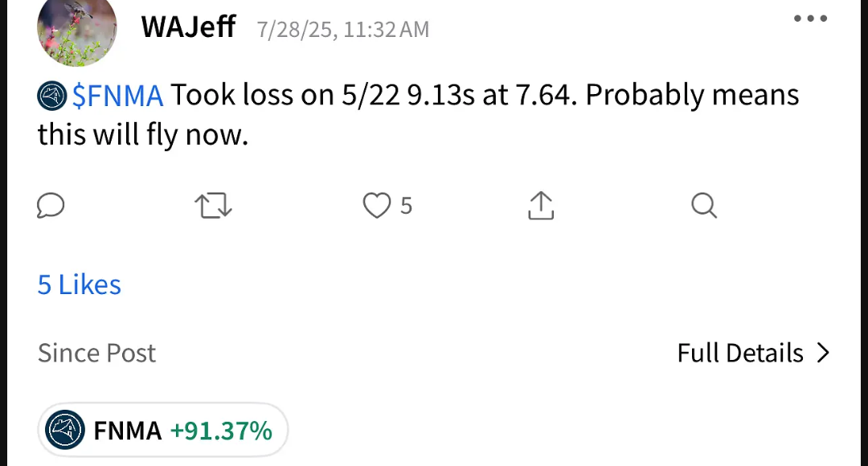Viewport: 868px width, 466px height.
Task: Open the $FNMA cashtag link
Action: point(117,95)
